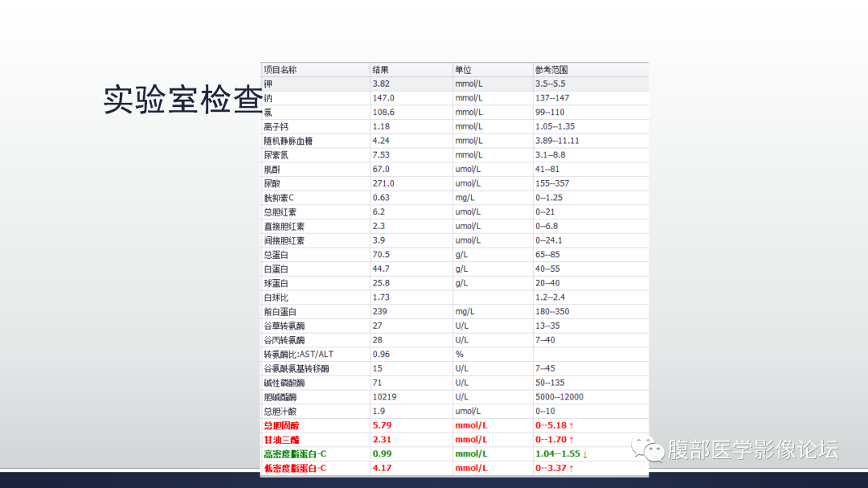Select the 钾 row name cell
Screen dimensions: 868x488
(268, 84)
